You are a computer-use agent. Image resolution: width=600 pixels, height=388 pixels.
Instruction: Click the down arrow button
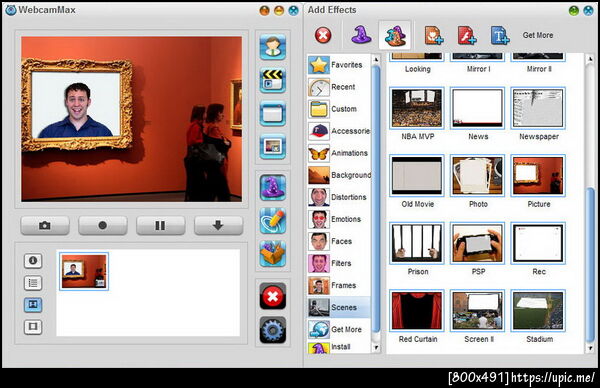click(218, 225)
